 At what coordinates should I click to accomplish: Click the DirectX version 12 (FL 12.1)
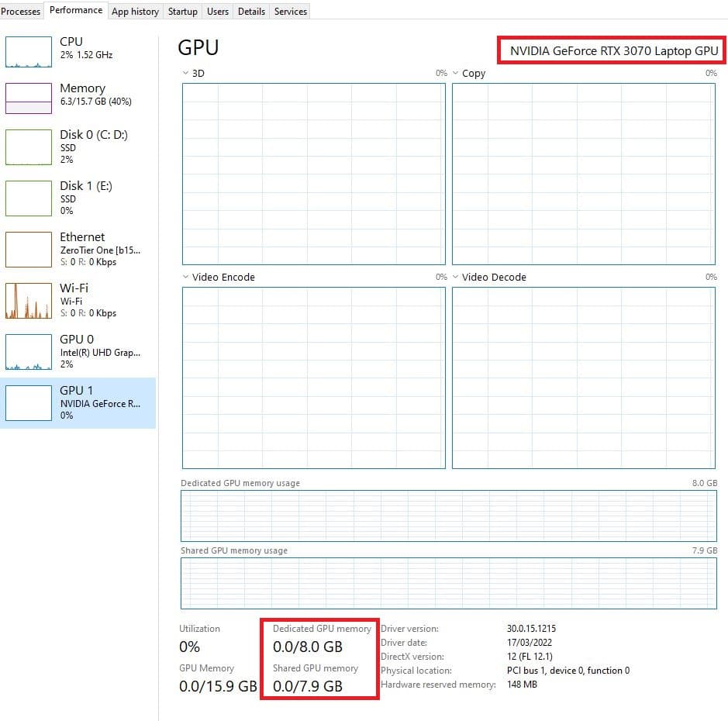(530, 657)
